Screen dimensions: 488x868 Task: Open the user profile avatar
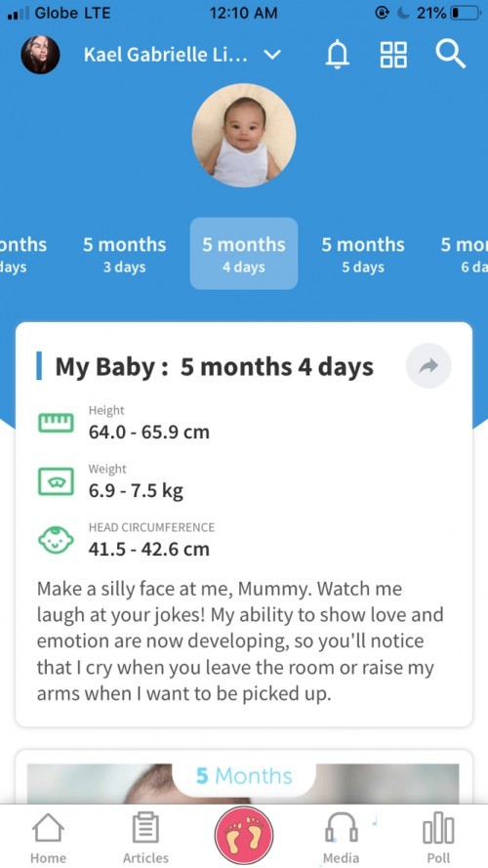40,56
